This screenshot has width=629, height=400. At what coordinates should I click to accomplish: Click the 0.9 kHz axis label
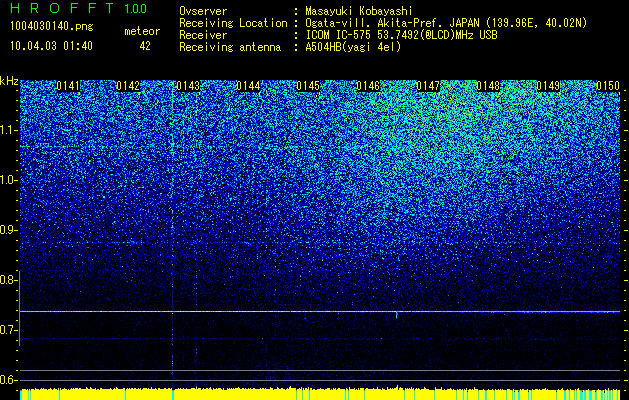click(x=8, y=230)
